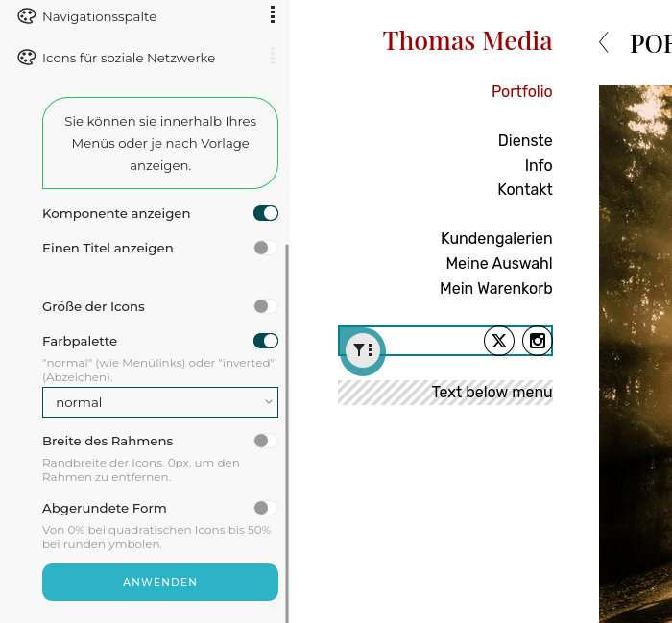
Task: Go to the Kundengalerien menu item
Action: [x=496, y=239]
